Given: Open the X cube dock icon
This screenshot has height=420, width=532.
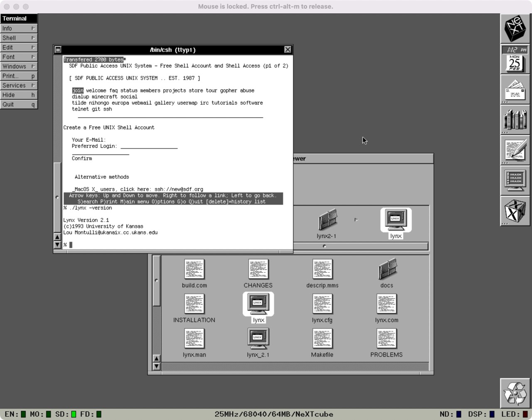Looking at the screenshot, I should [x=515, y=211].
